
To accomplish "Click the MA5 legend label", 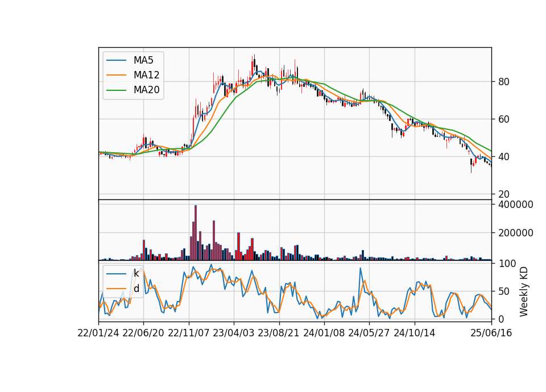I will coord(143,60).
